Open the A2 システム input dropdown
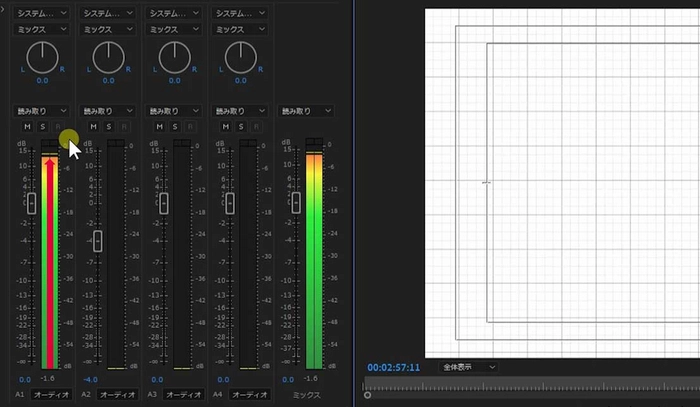 108,13
